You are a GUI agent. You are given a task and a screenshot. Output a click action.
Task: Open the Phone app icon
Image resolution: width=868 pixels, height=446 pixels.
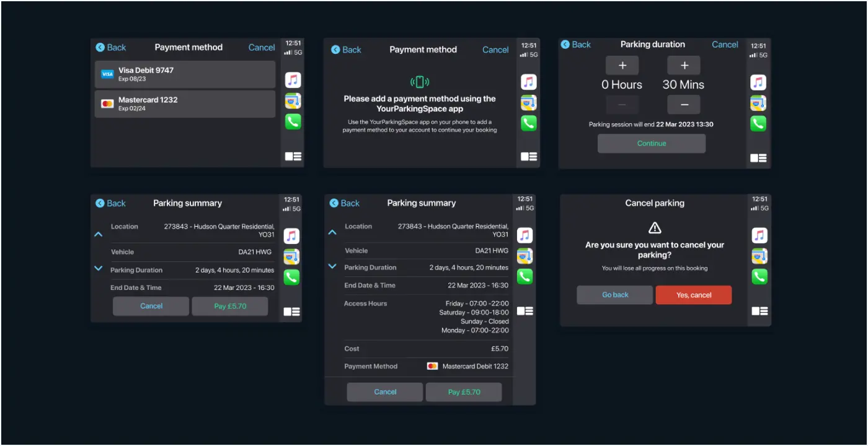coord(292,121)
